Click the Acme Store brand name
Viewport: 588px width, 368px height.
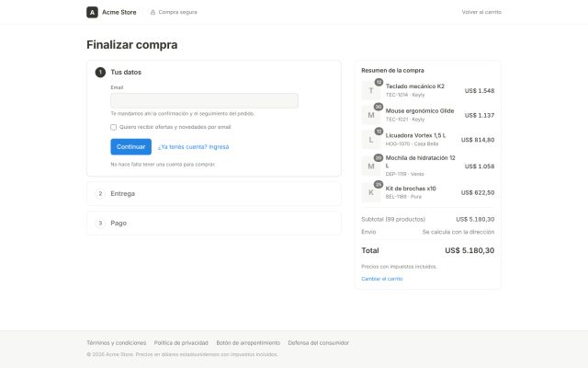coord(119,12)
